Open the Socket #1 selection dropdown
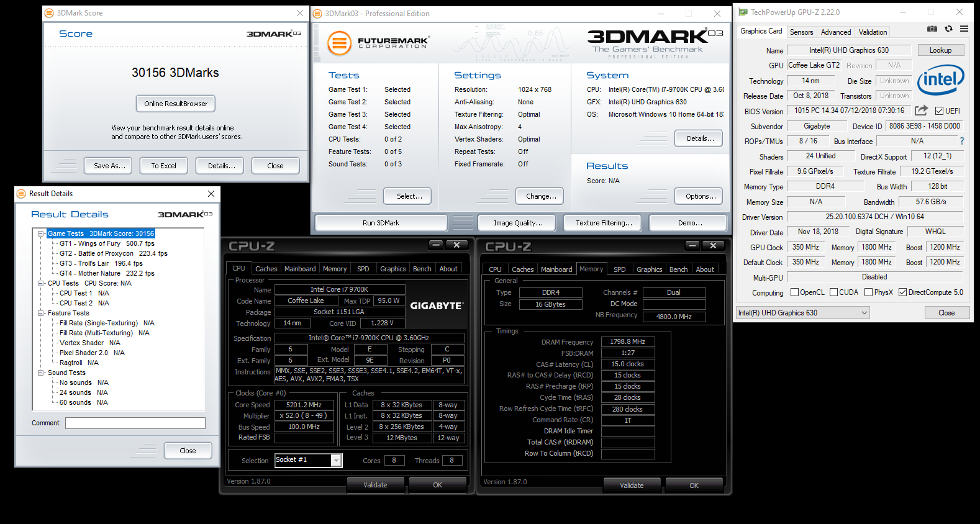The width and height of the screenshot is (980, 524). pos(336,460)
